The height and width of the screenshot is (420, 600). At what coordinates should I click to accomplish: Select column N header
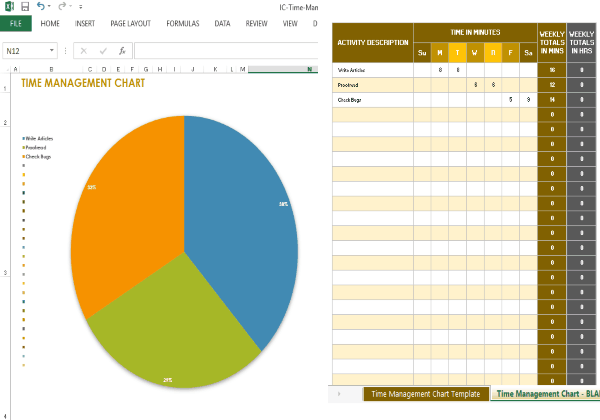[283, 69]
